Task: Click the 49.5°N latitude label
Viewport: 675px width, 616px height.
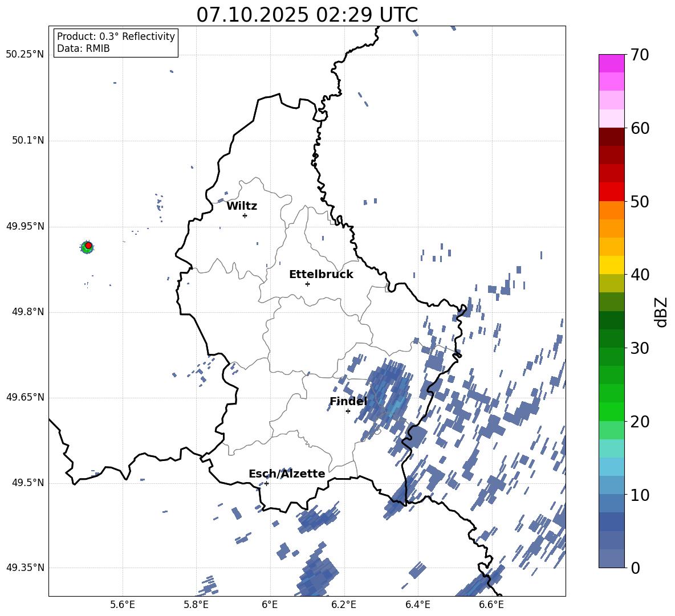Action: click(x=28, y=483)
